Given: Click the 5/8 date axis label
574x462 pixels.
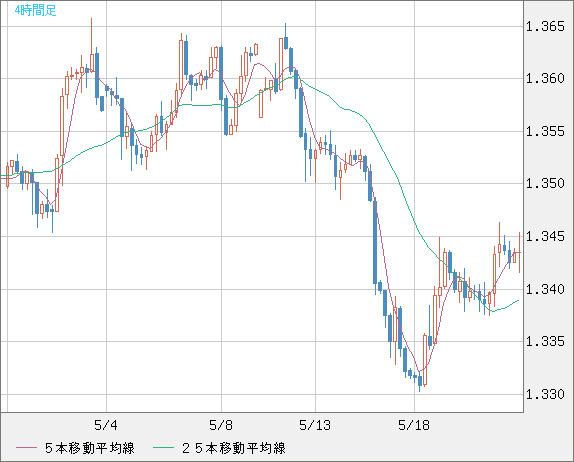Looking at the screenshot, I should [x=221, y=425].
